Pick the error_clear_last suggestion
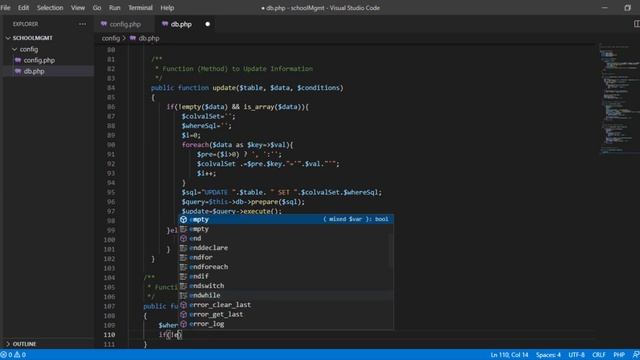640x360 pixels. coord(286,304)
